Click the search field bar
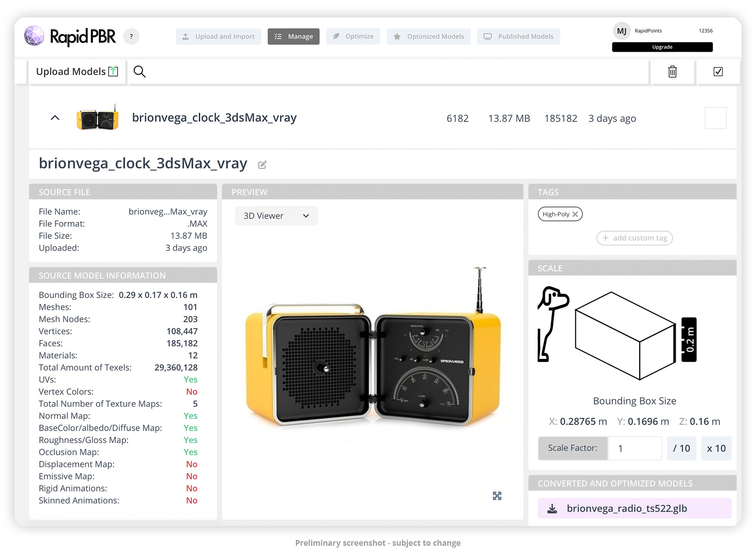 pyautogui.click(x=388, y=71)
